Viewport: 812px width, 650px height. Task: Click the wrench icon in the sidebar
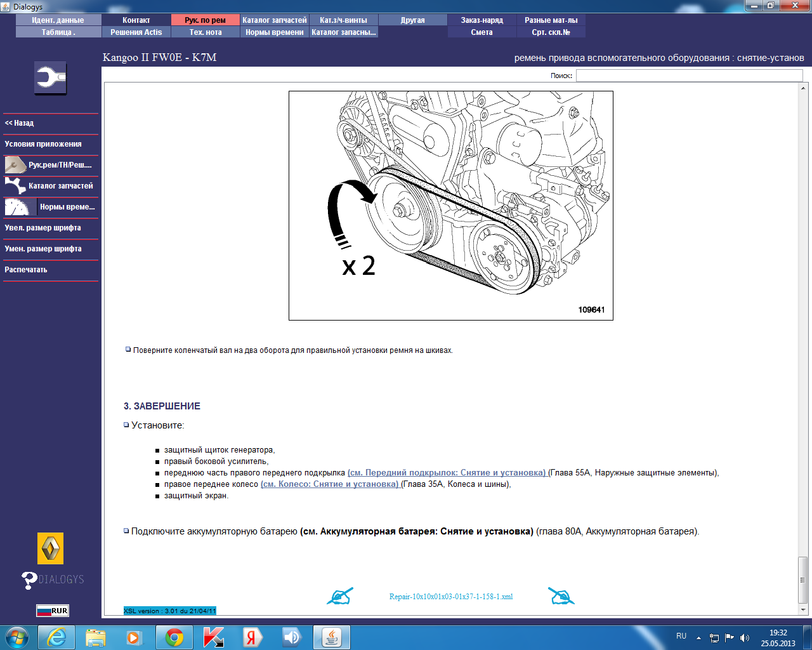(50, 79)
